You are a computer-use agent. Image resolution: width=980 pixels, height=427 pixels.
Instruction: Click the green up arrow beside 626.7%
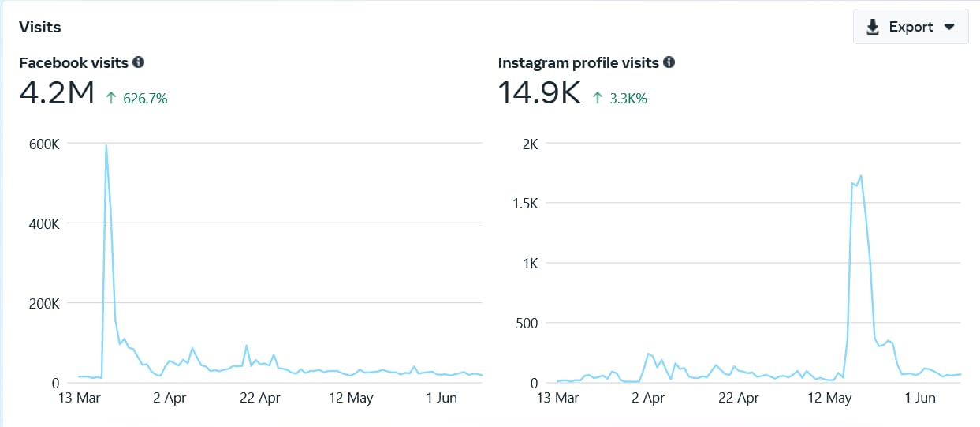(111, 99)
